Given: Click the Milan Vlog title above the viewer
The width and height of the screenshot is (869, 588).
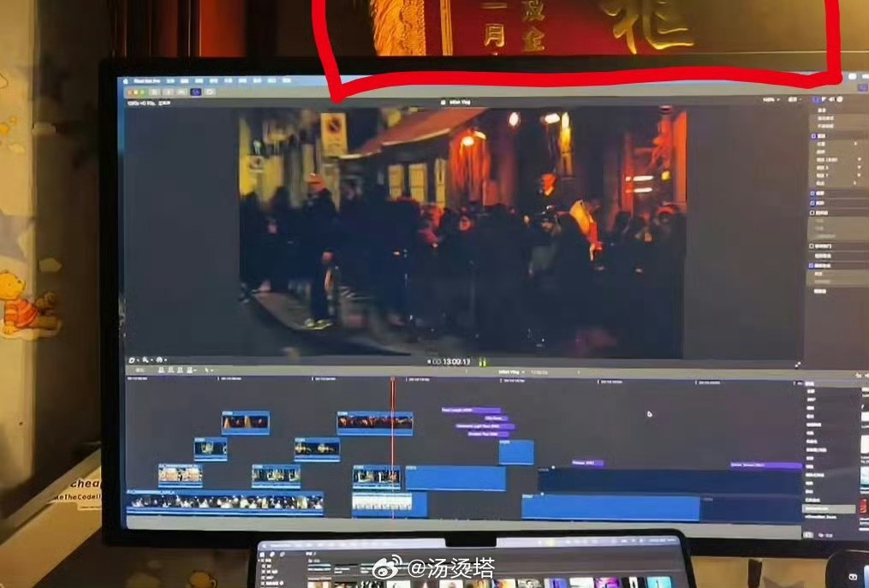Looking at the screenshot, I should tap(459, 103).
